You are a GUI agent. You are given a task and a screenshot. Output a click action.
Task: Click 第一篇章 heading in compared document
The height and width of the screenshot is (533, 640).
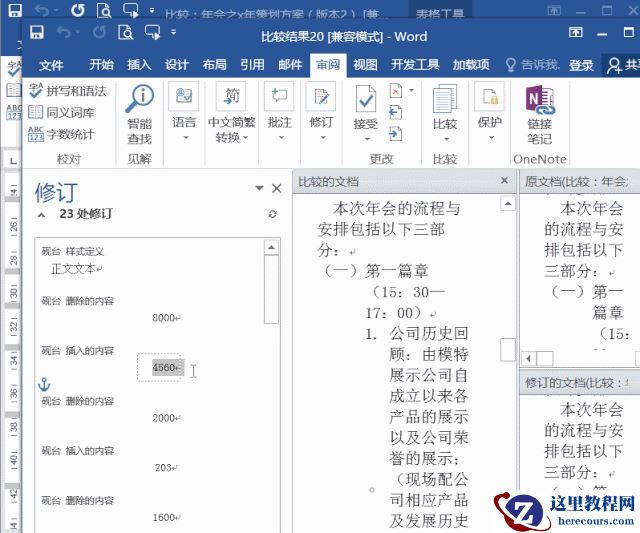[397, 271]
